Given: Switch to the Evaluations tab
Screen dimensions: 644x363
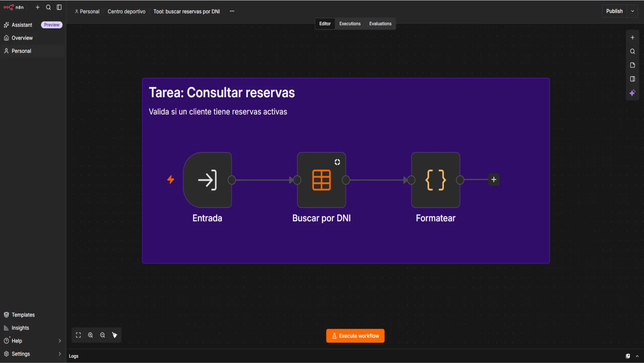Looking at the screenshot, I should pyautogui.click(x=380, y=24).
